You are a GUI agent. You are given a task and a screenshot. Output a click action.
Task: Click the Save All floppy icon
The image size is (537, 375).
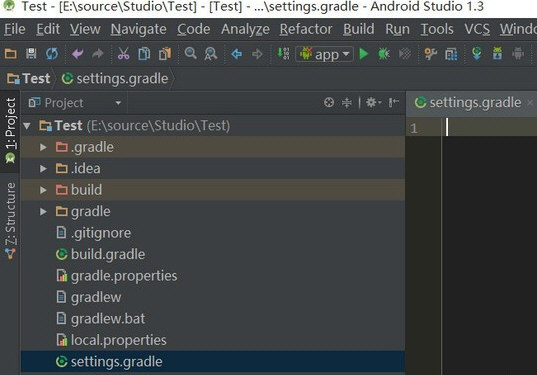[31, 54]
